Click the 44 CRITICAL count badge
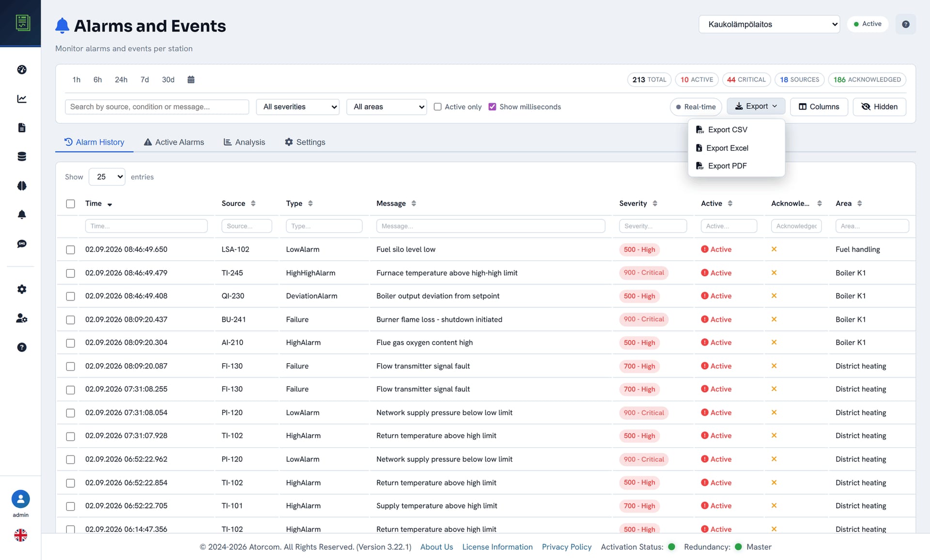Image resolution: width=930 pixels, height=560 pixels. click(x=746, y=80)
